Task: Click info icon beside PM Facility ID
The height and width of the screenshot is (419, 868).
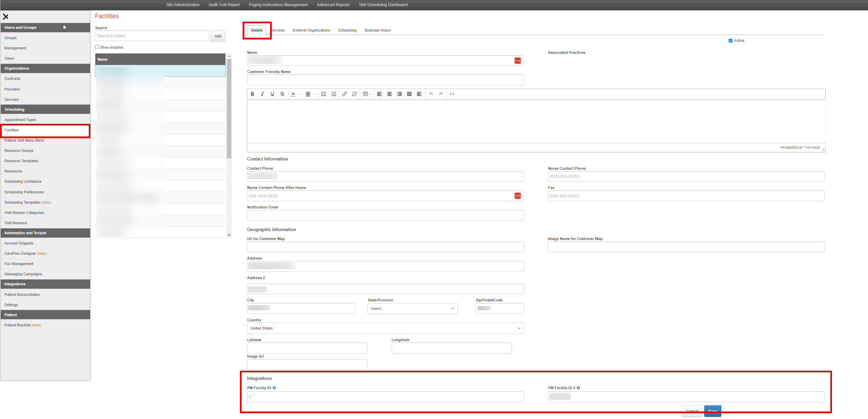Action: (x=274, y=388)
